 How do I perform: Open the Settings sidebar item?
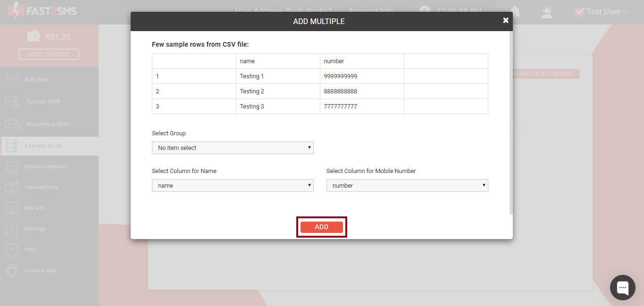[36, 229]
